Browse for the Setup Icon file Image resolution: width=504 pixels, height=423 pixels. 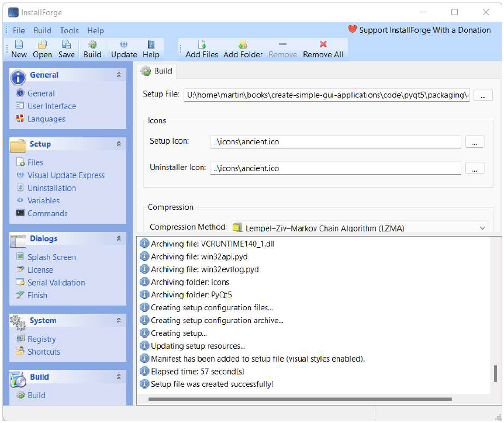point(474,141)
